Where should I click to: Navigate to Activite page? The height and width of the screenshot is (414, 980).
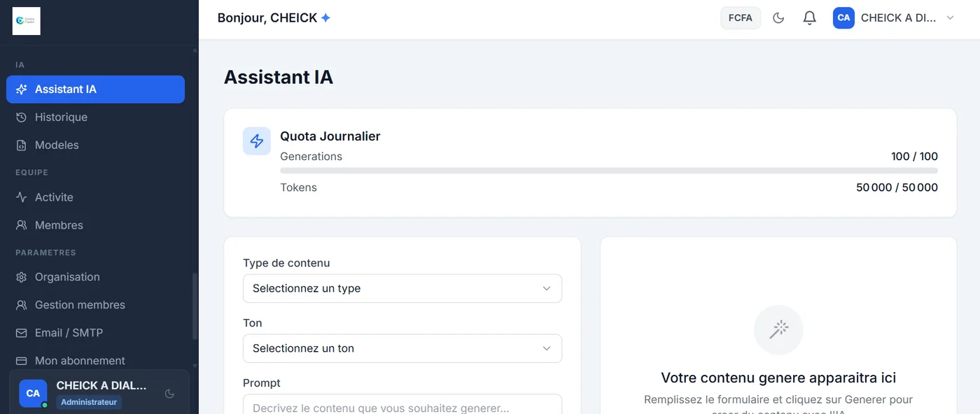(95, 197)
